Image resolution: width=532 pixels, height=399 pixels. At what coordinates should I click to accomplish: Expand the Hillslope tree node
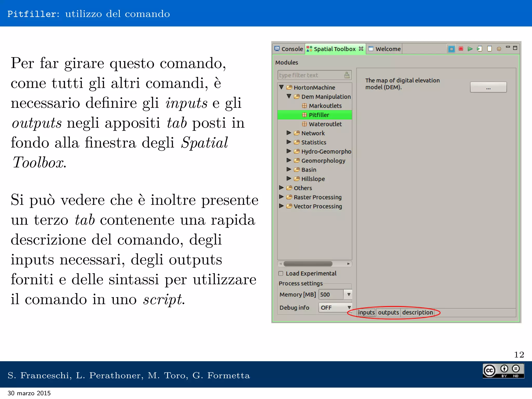point(289,178)
